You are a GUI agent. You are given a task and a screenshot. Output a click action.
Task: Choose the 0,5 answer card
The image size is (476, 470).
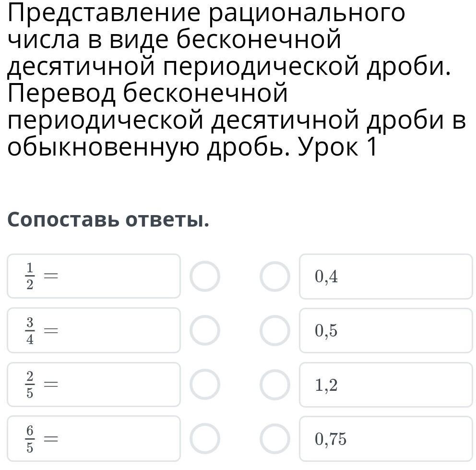[x=386, y=331]
